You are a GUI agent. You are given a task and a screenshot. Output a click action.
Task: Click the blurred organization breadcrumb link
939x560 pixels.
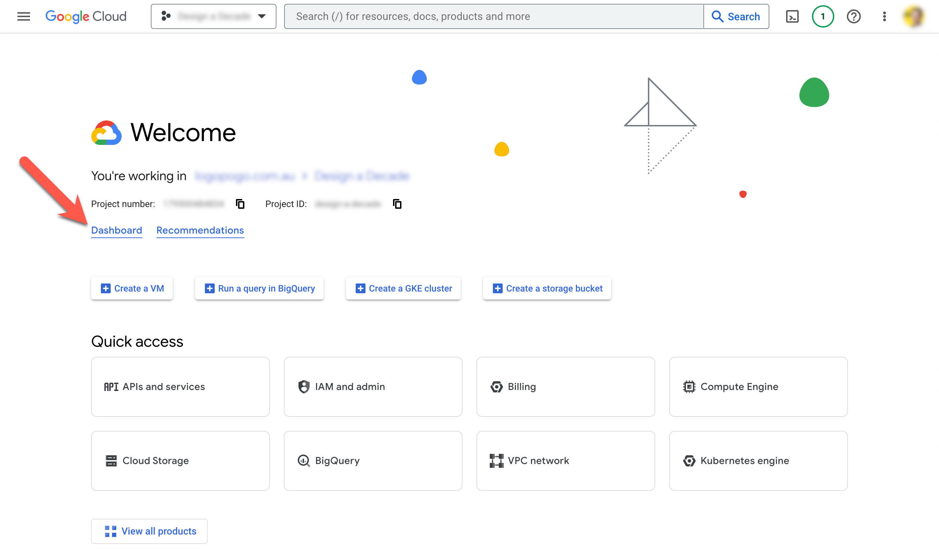(x=244, y=176)
